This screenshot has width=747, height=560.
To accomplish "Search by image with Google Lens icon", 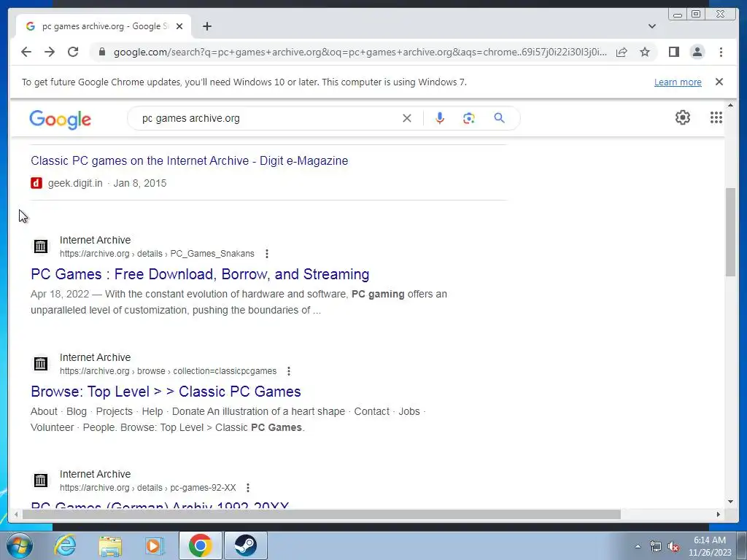I will (x=469, y=118).
